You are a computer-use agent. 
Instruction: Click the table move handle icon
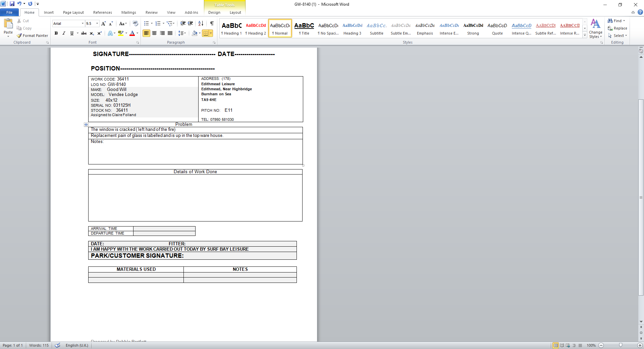pyautogui.click(x=86, y=124)
